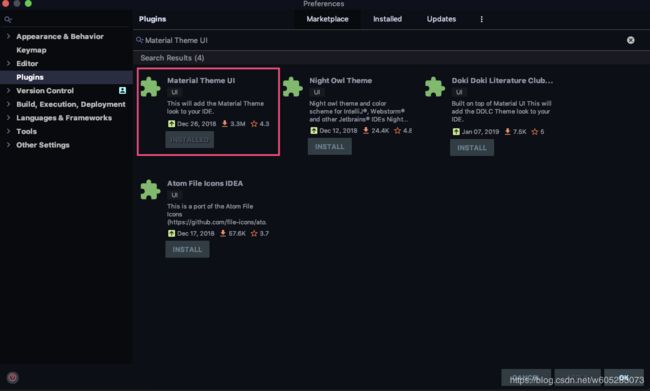Click the OK button
Screen dimensions: 650x391
(x=624, y=377)
